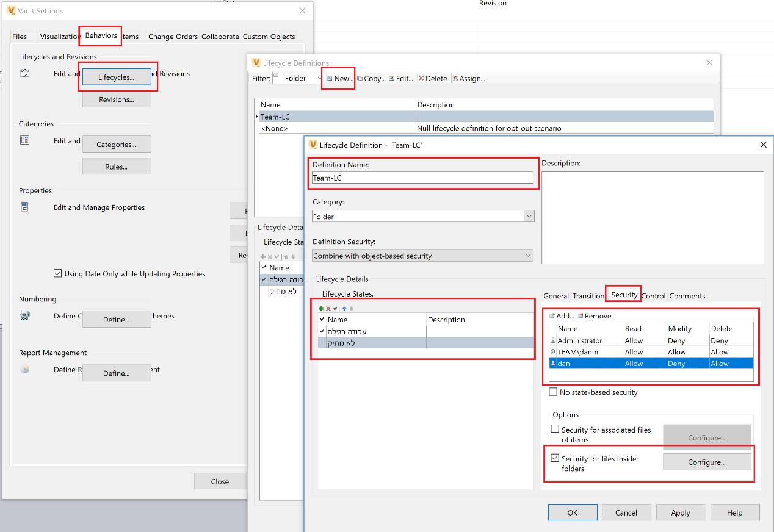The image size is (774, 532).
Task: Click the green plus add-state icon
Action: [x=321, y=309]
